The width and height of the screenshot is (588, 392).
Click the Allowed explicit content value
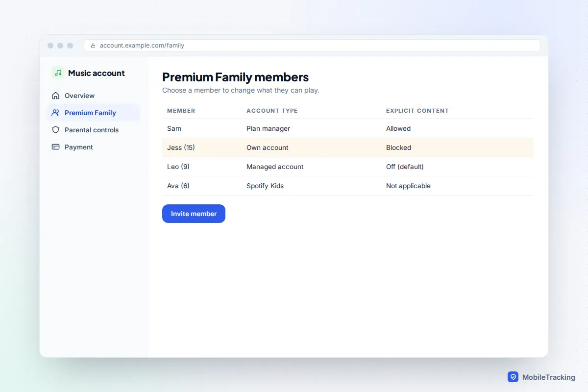point(398,128)
